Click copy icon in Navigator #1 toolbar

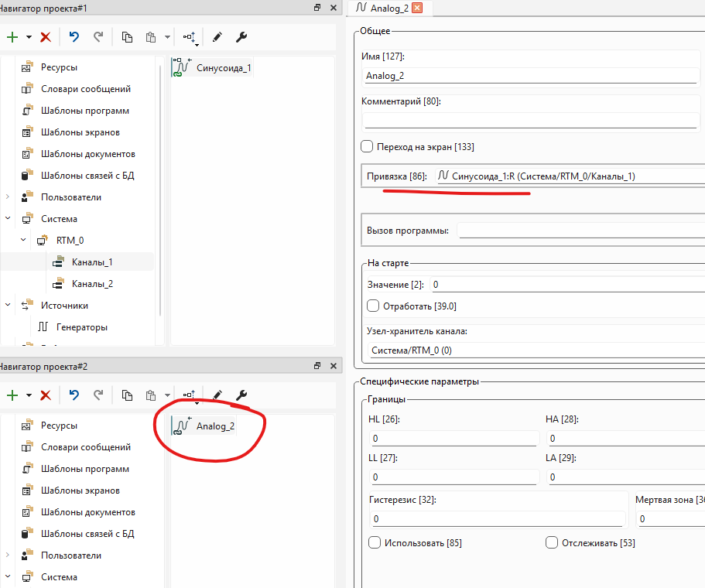[127, 37]
